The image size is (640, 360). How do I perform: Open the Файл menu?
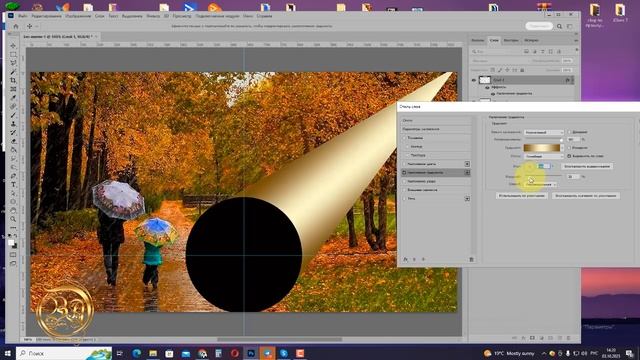tap(22, 16)
